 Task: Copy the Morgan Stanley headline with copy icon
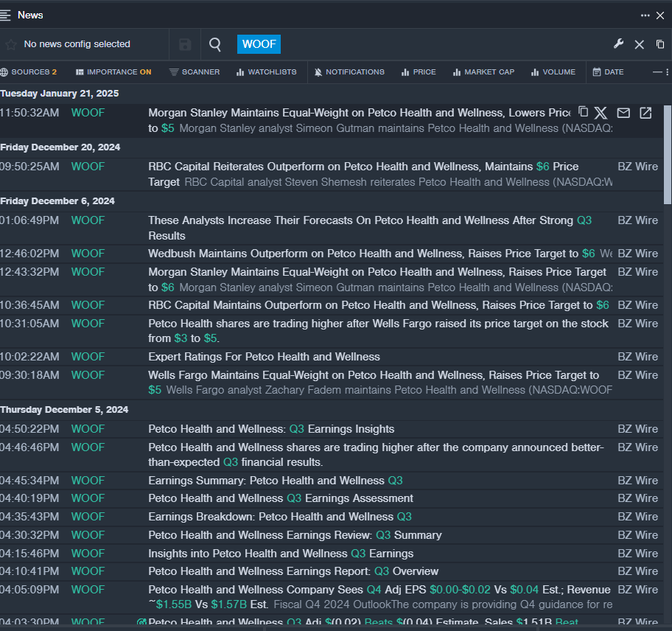tap(583, 112)
